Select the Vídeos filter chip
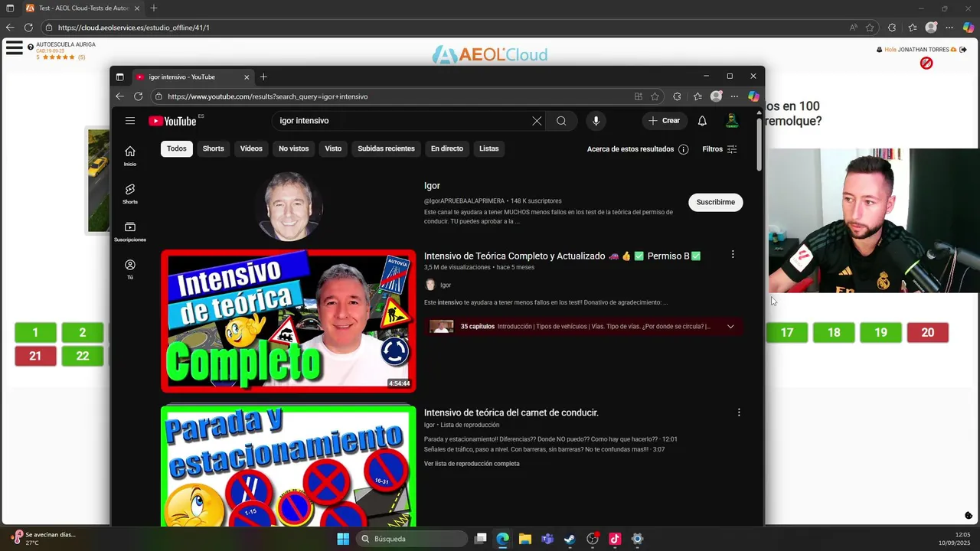980x551 pixels. [251, 148]
